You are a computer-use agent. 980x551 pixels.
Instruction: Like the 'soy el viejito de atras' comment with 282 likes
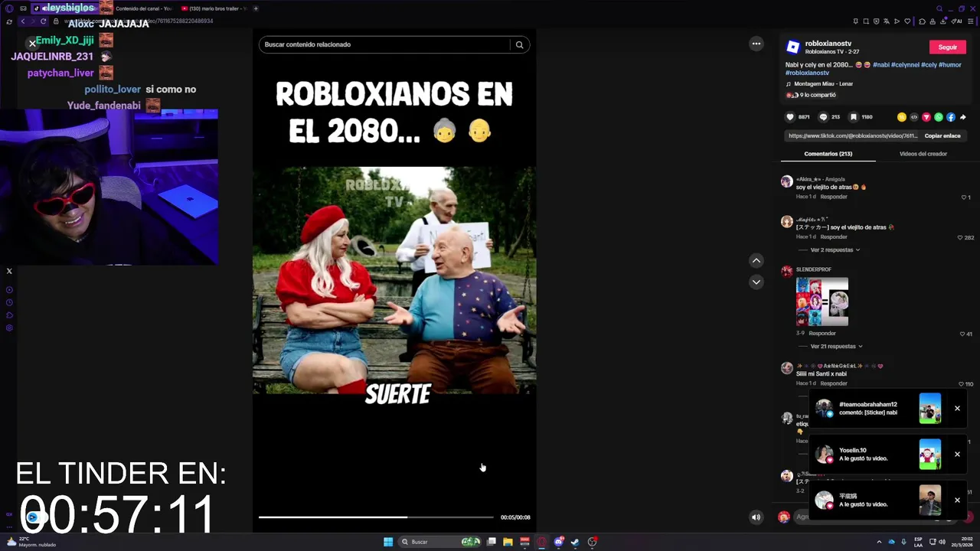point(960,238)
